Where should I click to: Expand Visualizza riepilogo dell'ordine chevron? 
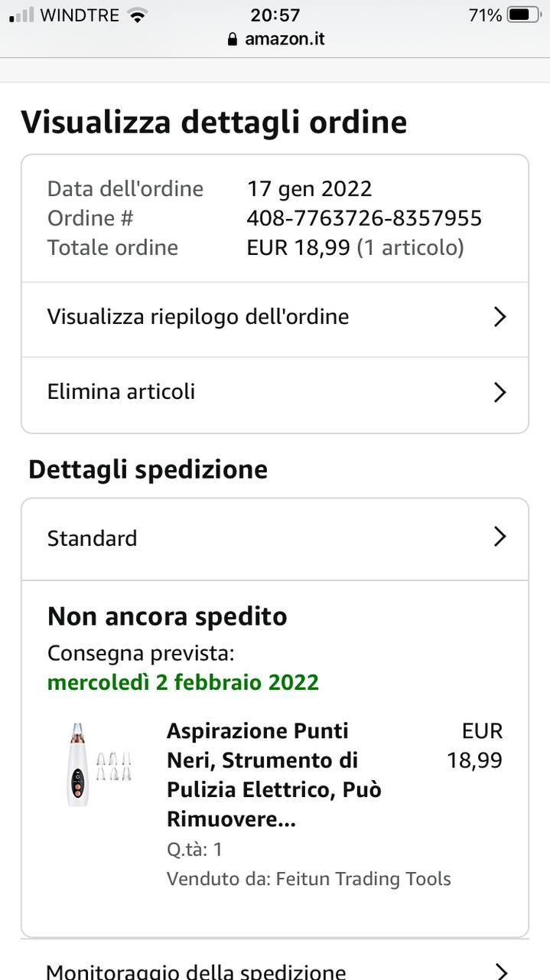tap(500, 317)
